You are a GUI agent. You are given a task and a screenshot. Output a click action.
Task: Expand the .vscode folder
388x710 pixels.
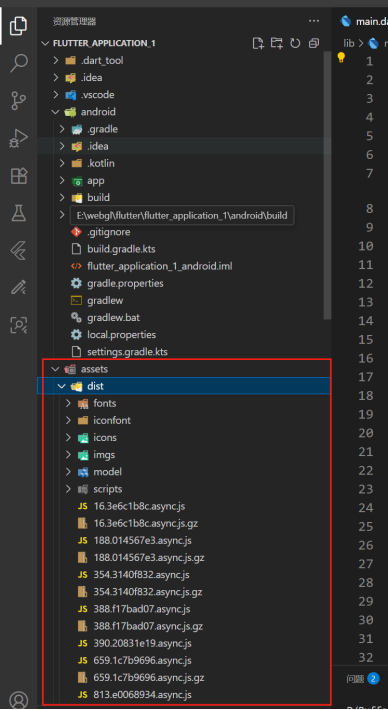pyautogui.click(x=56, y=95)
